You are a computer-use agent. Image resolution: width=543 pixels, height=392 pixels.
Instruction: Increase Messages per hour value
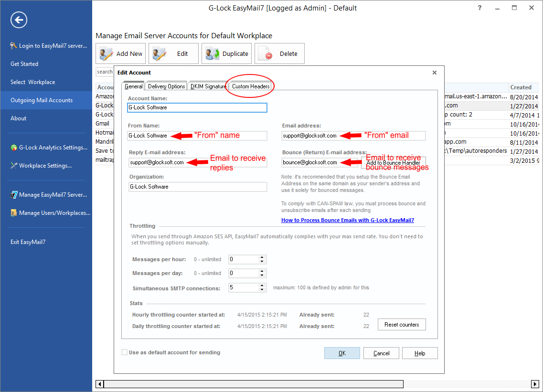coord(262,257)
